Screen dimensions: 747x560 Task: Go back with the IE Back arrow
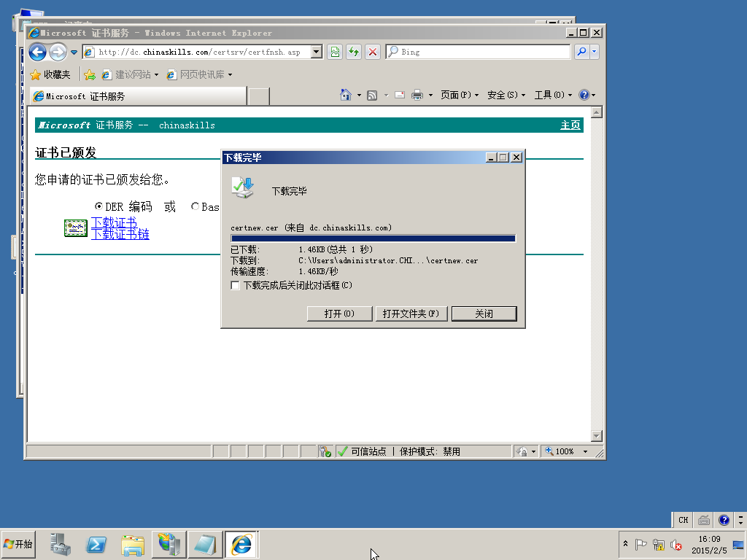point(38,52)
